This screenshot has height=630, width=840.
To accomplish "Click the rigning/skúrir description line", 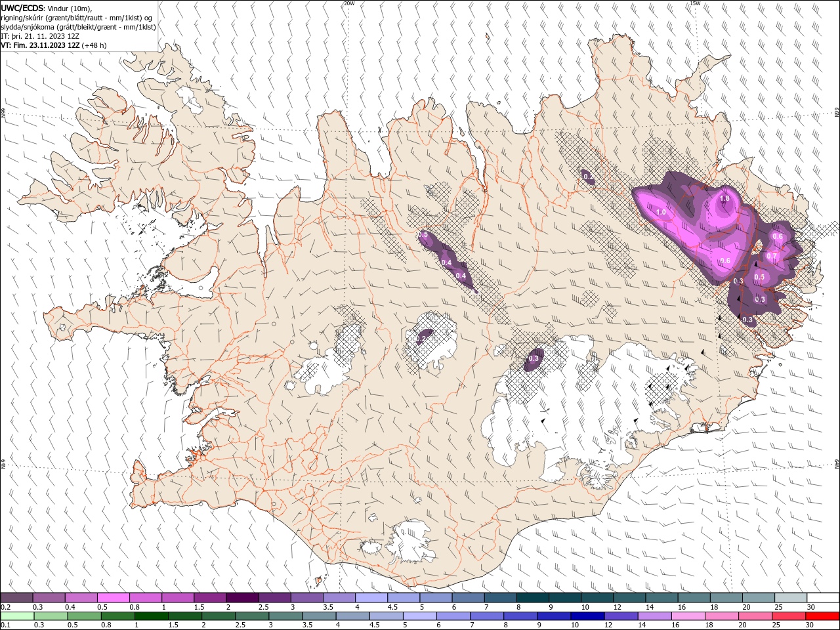I will click(x=77, y=18).
